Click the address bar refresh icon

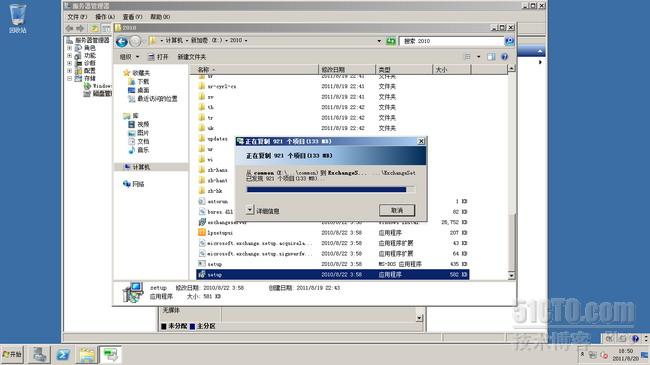[390, 41]
